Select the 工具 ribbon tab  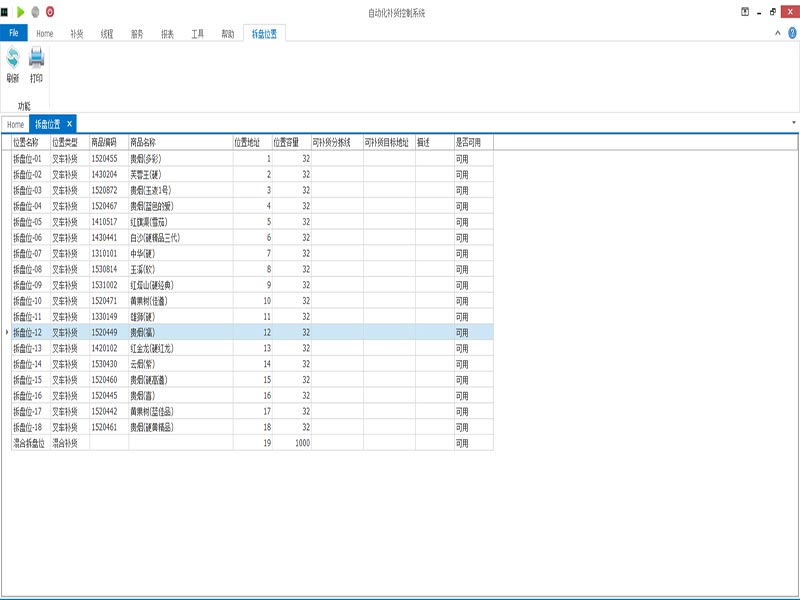(197, 33)
